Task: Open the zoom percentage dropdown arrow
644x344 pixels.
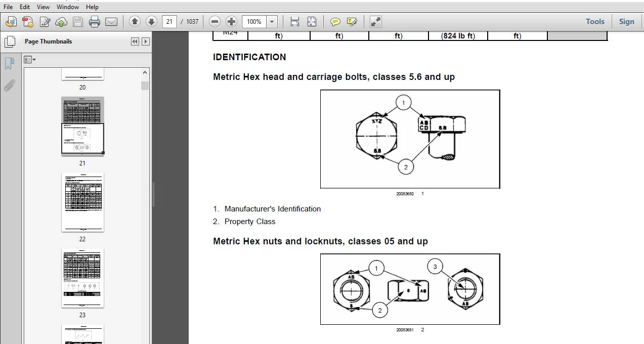Action: click(272, 21)
